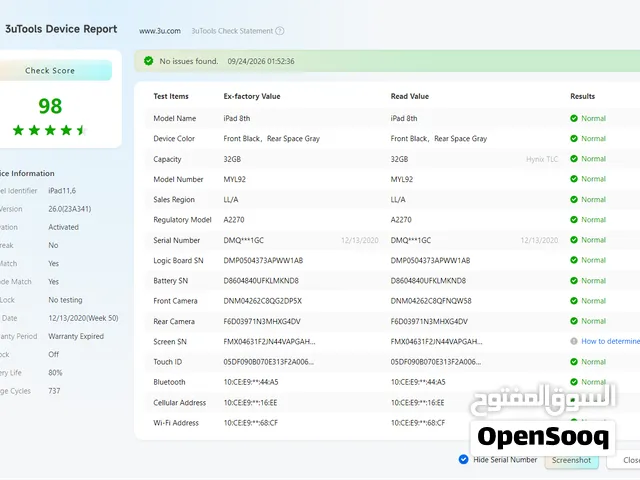Open the How to determine link
Viewport: 640px width, 480px height.
(610, 341)
